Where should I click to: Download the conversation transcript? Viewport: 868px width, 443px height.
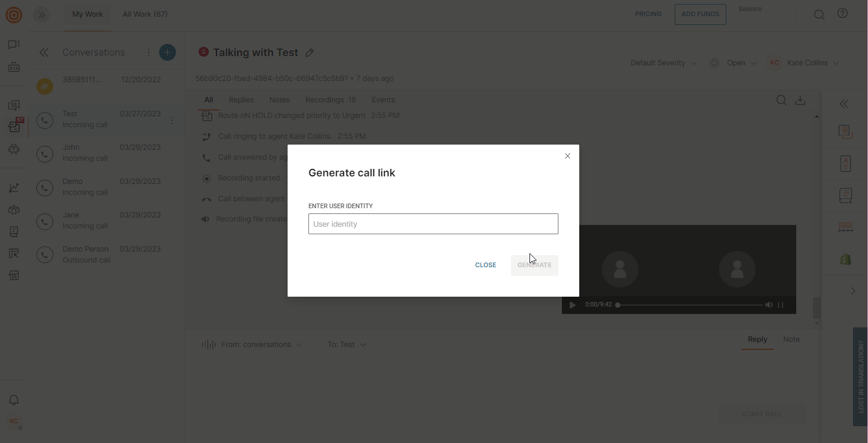[800, 101]
